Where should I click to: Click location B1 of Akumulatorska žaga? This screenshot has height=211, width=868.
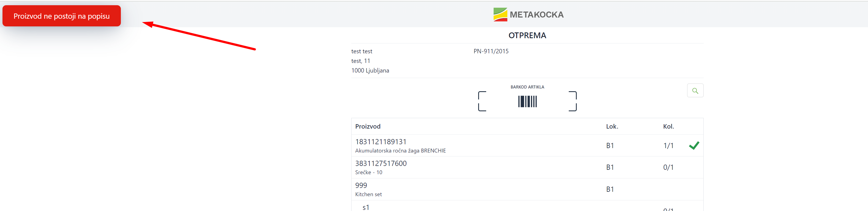coord(610,145)
